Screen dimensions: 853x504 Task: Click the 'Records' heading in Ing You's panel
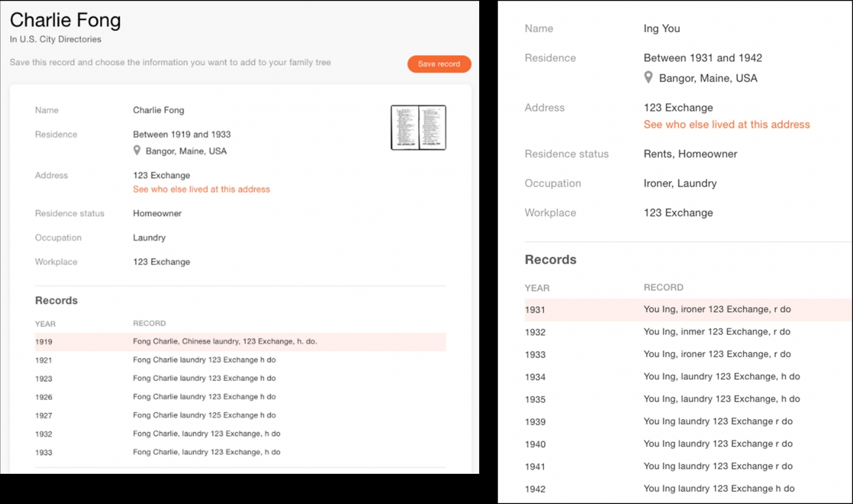[550, 260]
